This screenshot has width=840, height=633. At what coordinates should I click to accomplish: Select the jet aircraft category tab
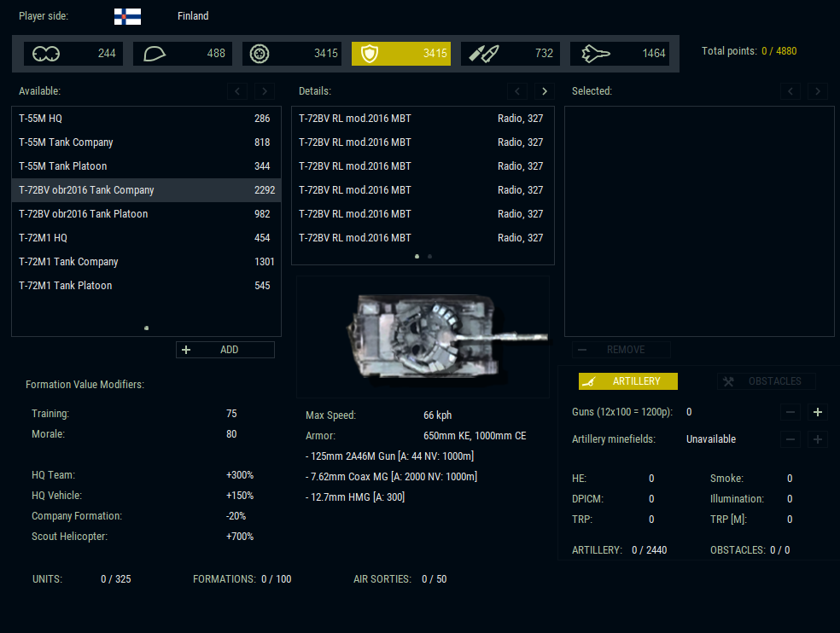click(619, 54)
